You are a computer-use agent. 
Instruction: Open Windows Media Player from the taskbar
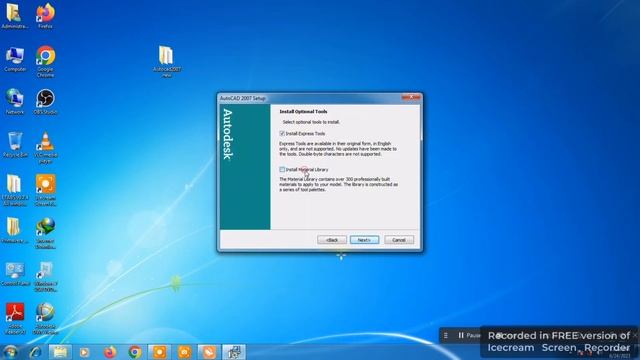(x=84, y=352)
